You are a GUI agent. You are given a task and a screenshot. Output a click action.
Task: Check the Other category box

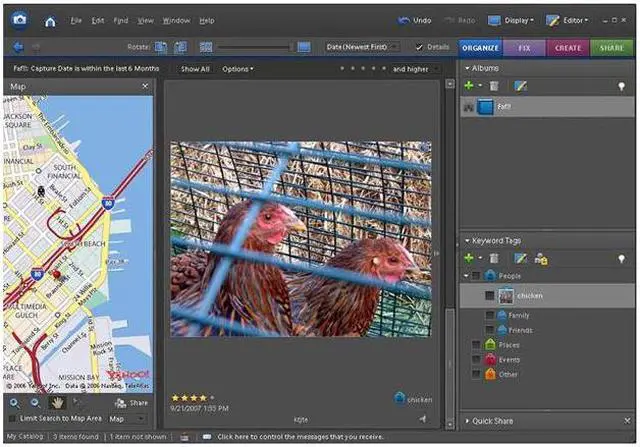coord(476,374)
